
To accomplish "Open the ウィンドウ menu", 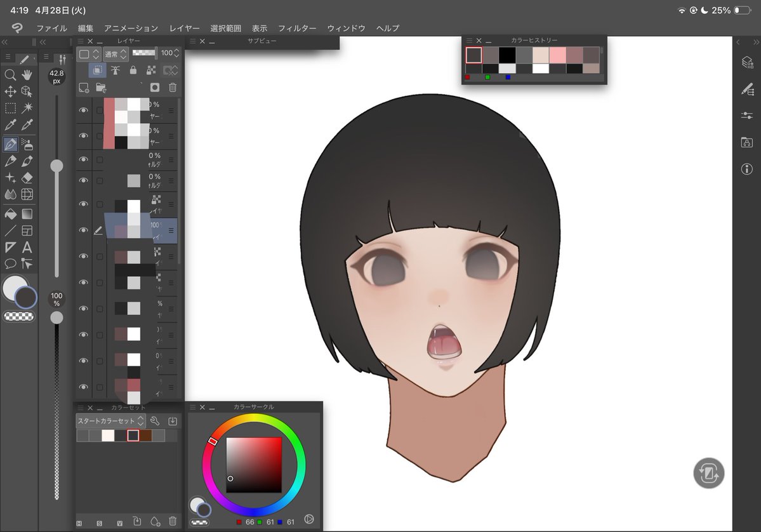I will click(346, 28).
